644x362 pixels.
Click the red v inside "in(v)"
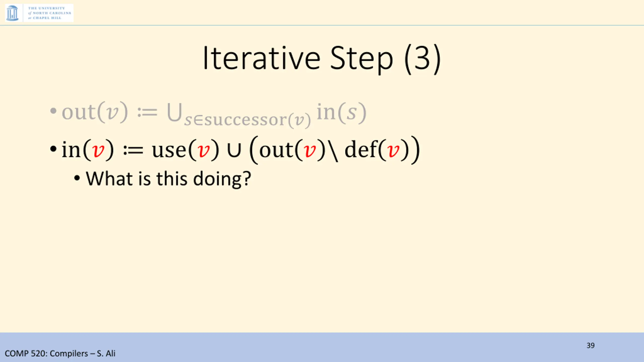pyautogui.click(x=98, y=150)
